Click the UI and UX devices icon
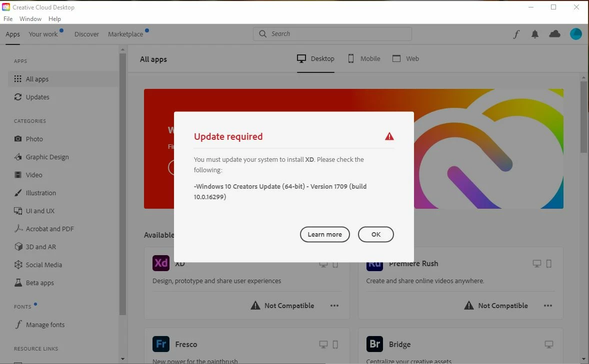Screen dimensions: 589x364 (x=17, y=211)
